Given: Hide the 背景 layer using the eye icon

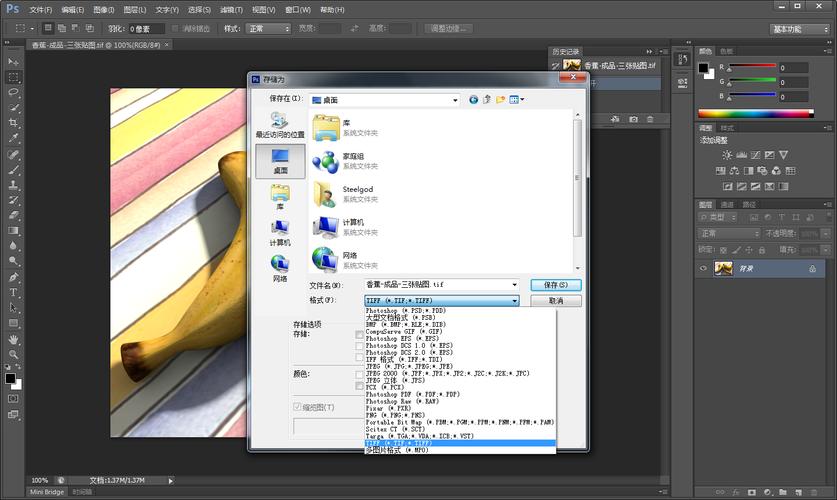Looking at the screenshot, I should click(704, 269).
